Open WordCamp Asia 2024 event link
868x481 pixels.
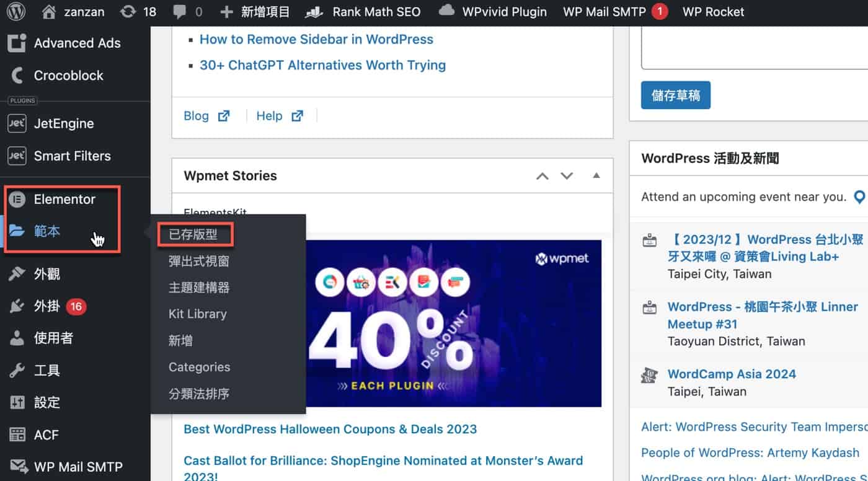pos(732,374)
